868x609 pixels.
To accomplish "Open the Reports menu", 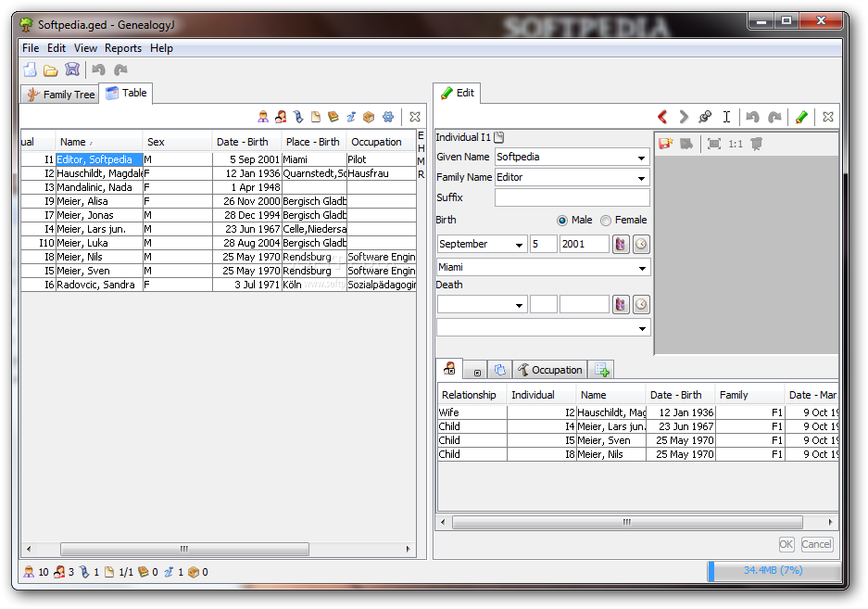I will (123, 48).
